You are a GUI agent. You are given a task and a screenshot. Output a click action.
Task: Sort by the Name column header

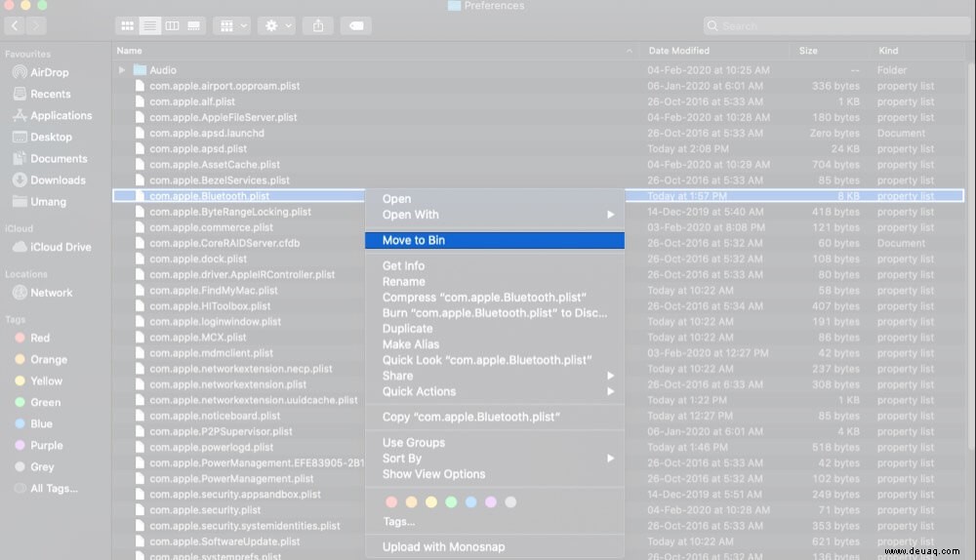coord(129,51)
